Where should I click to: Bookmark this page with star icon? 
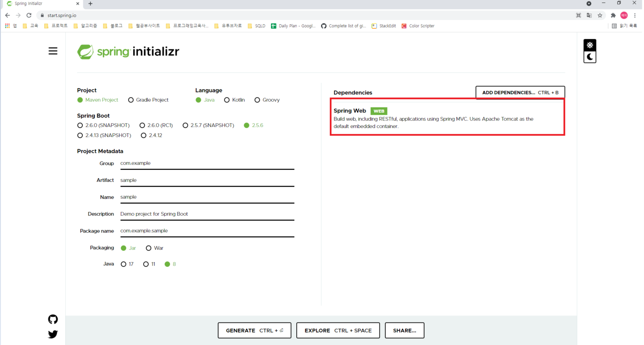pyautogui.click(x=600, y=15)
